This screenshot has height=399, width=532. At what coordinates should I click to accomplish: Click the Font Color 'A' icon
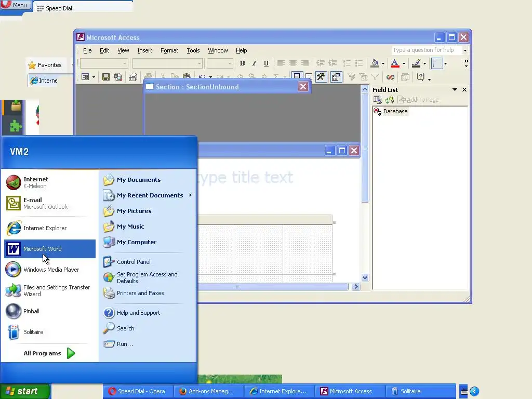coord(395,63)
